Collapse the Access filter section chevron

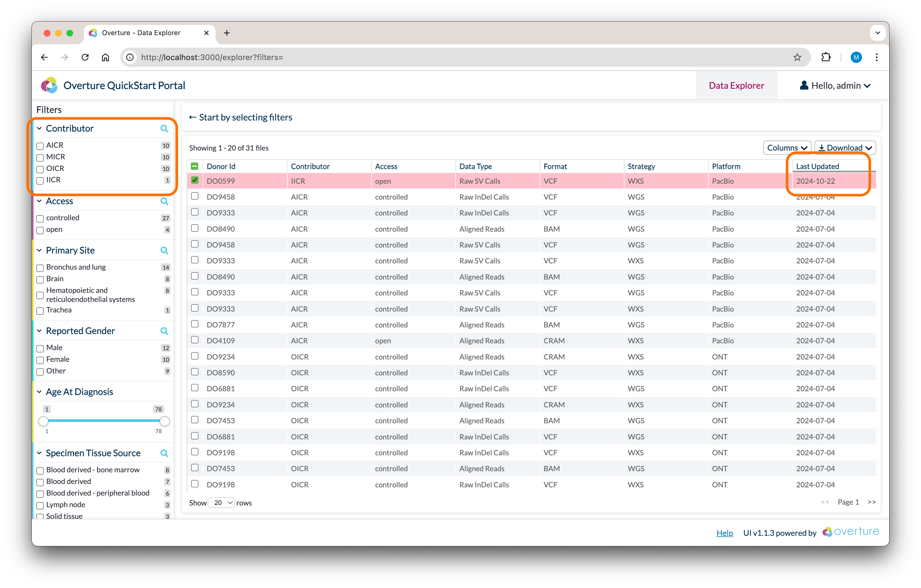39,201
